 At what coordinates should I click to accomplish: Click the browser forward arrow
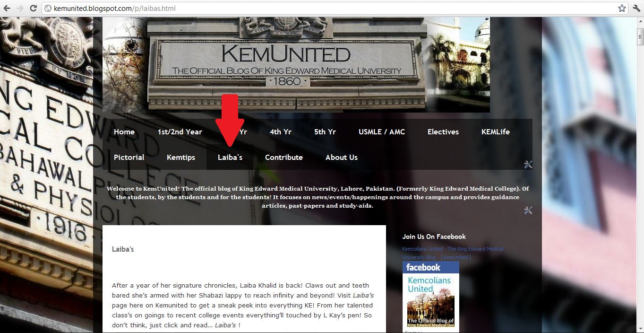coord(20,9)
